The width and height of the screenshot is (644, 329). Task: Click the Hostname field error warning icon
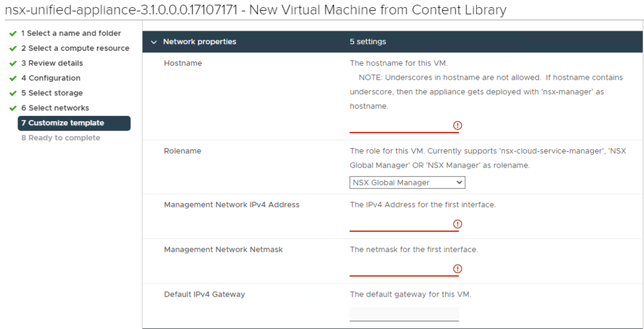(x=457, y=125)
